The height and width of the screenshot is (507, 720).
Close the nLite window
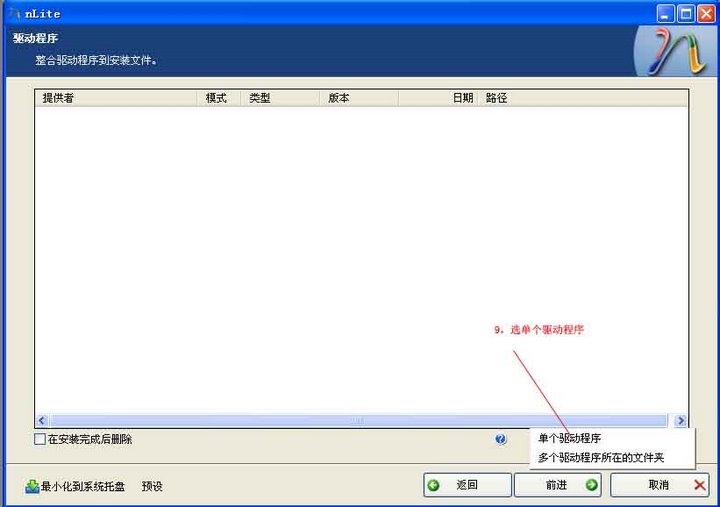[x=706, y=14]
